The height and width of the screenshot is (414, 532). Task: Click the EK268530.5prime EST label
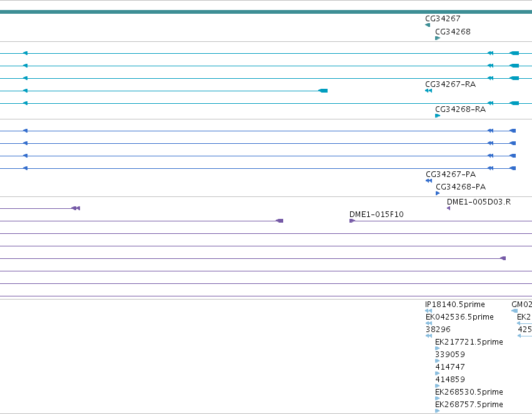pos(469,392)
